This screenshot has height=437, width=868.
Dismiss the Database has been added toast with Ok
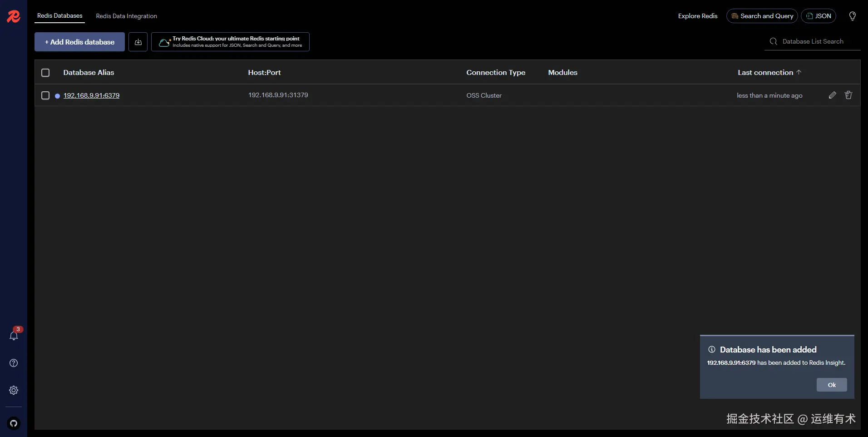(832, 385)
